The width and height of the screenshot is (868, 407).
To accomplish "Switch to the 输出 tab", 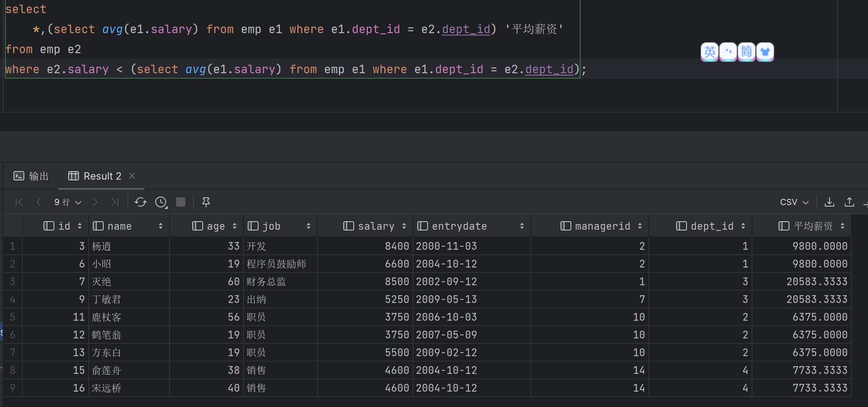I will tap(31, 176).
